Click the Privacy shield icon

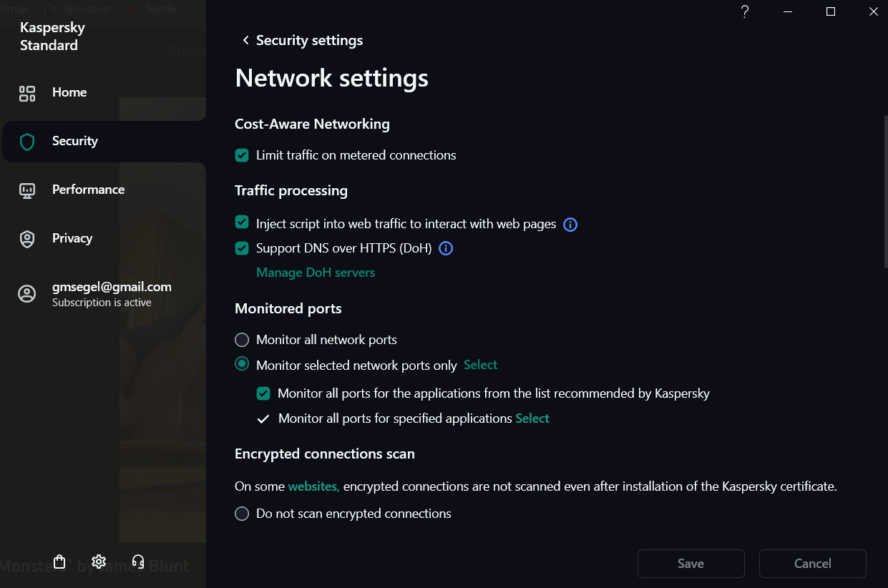(27, 239)
